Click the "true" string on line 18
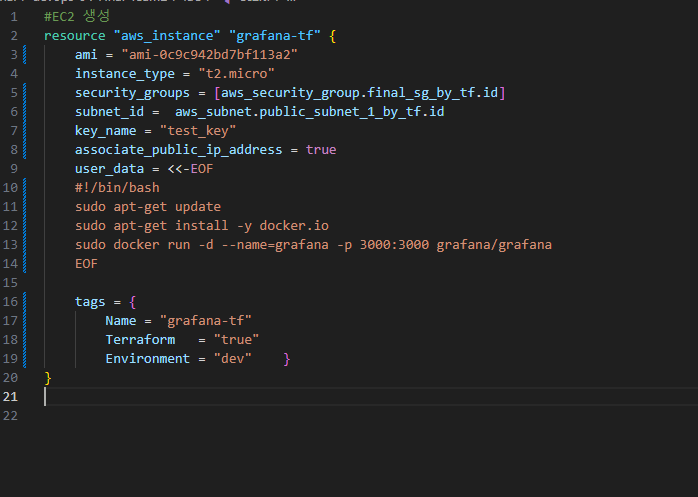The image size is (698, 497). 236,340
